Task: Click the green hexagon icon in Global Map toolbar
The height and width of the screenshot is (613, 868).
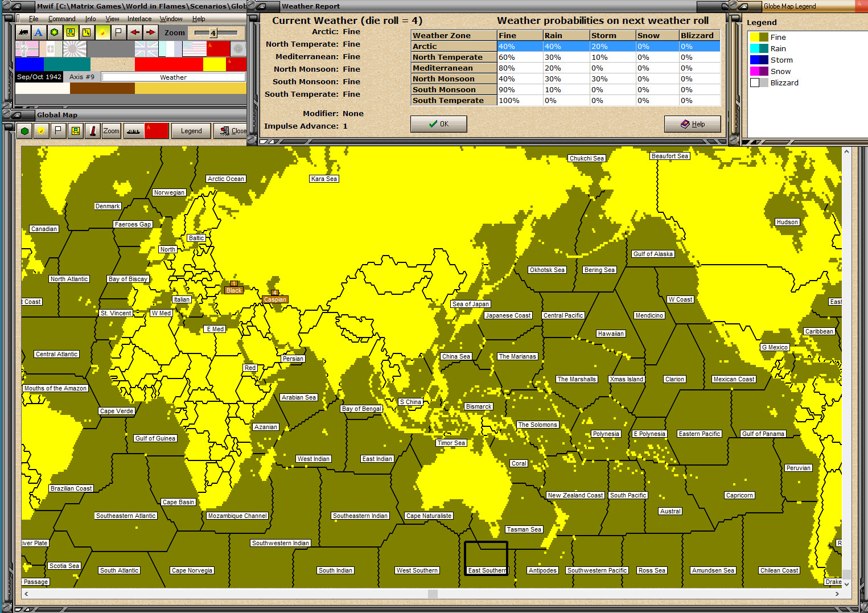Action: 24,131
